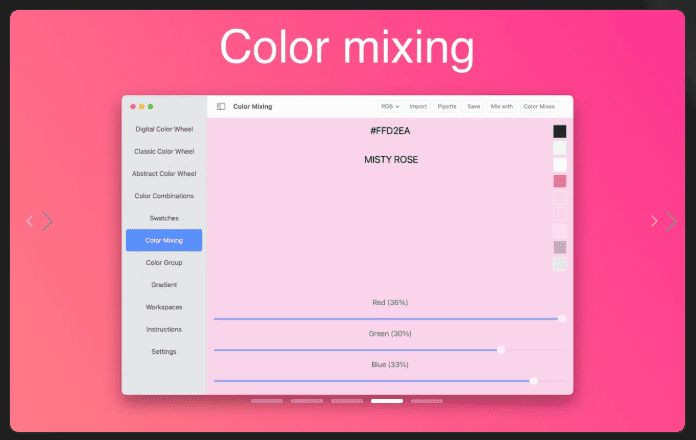Click the MISTY ROSE color name
The height and width of the screenshot is (440, 696).
[391, 160]
